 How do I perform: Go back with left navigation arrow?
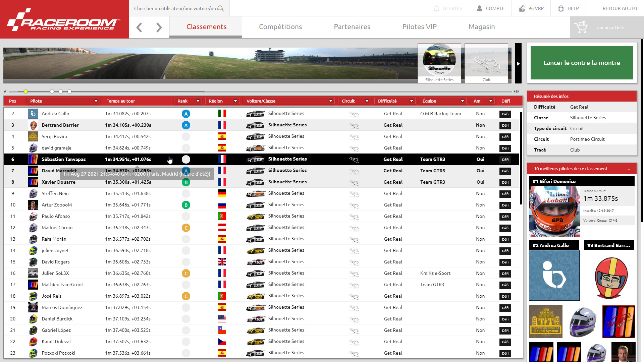pyautogui.click(x=139, y=27)
